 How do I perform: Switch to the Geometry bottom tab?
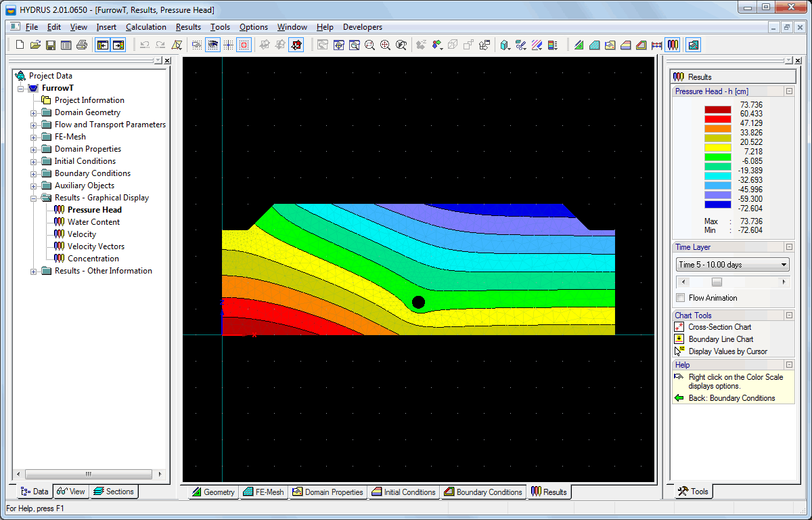click(213, 492)
